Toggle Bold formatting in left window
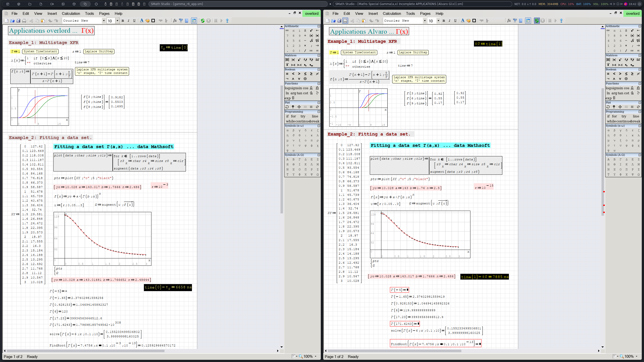The image size is (644, 362). pyautogui.click(x=123, y=21)
